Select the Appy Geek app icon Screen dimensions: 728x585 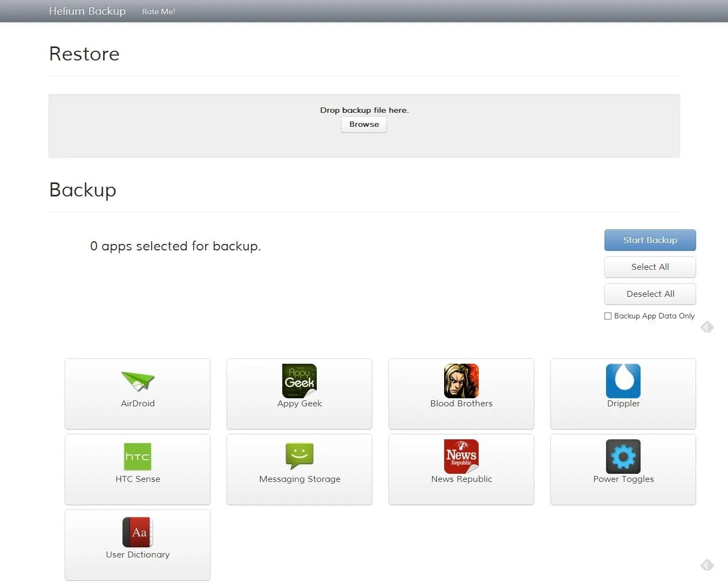point(300,381)
